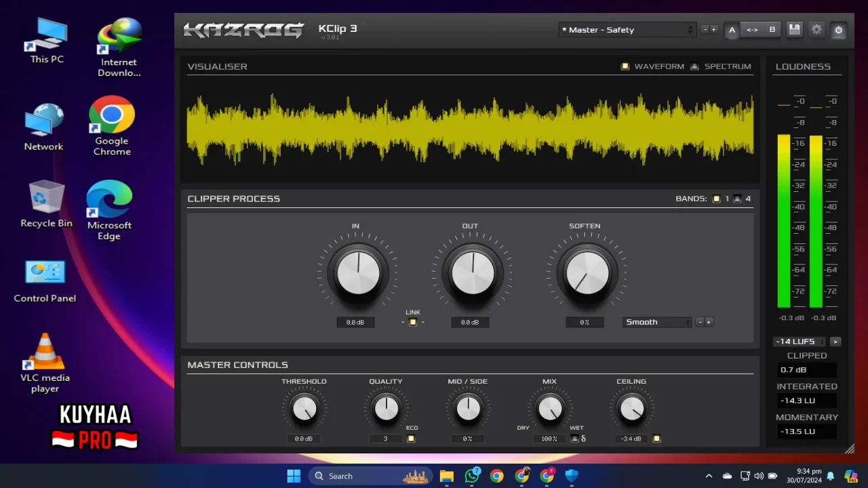Click the MIX dry/wet knob

tap(549, 409)
